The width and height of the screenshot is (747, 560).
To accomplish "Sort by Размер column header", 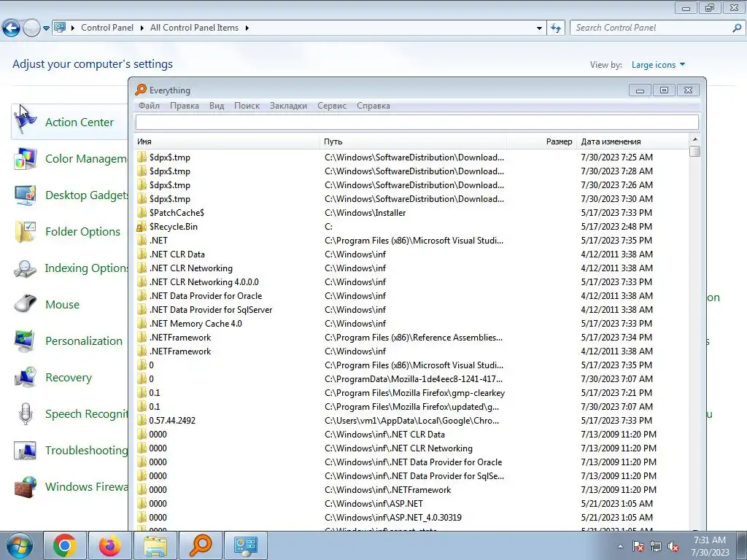I will tap(542, 141).
